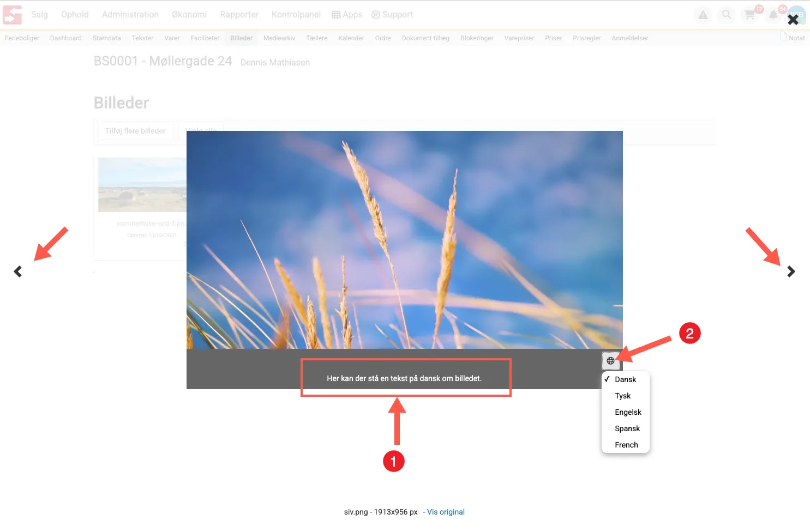810x532 pixels.
Task: Select Tysk in the language list
Action: (x=622, y=396)
